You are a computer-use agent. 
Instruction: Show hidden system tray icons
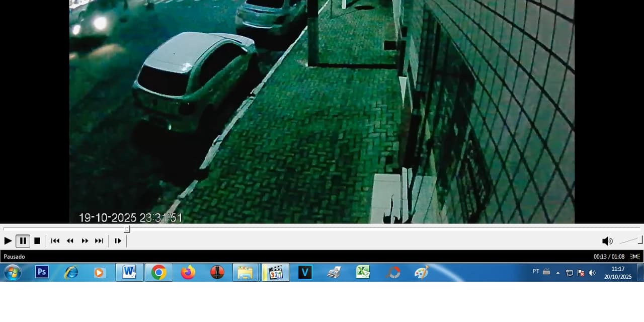pyautogui.click(x=557, y=273)
